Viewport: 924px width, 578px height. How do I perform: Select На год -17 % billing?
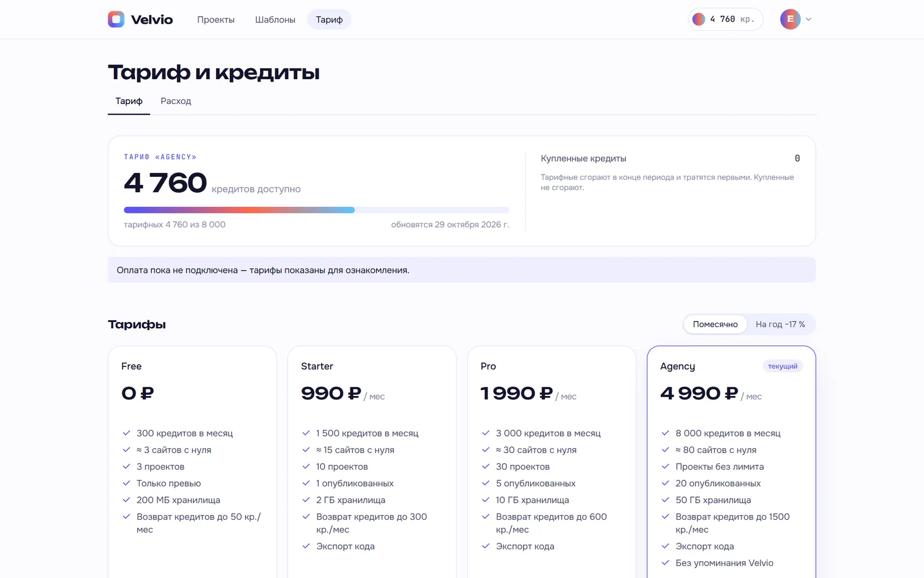click(x=780, y=324)
